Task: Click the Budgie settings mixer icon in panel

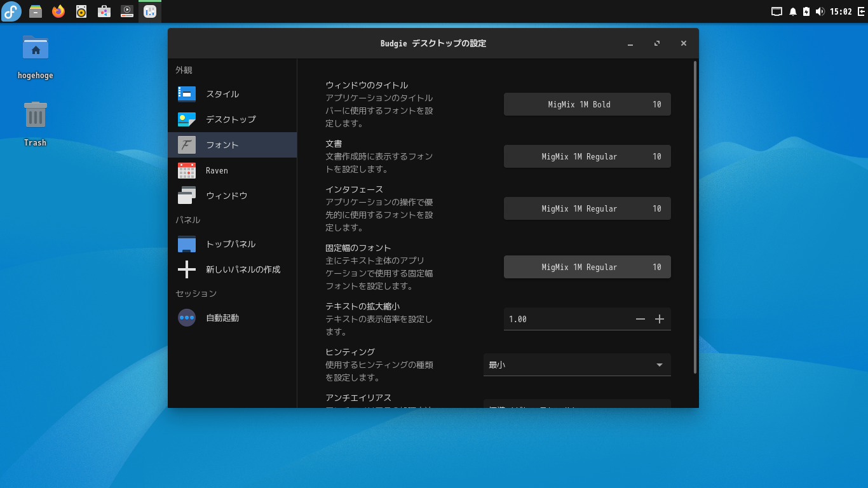Action: click(x=150, y=11)
